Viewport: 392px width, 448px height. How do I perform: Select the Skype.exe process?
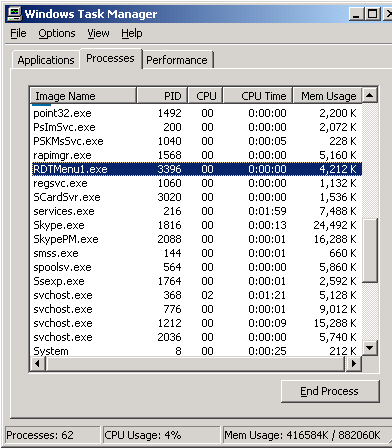tap(196, 225)
